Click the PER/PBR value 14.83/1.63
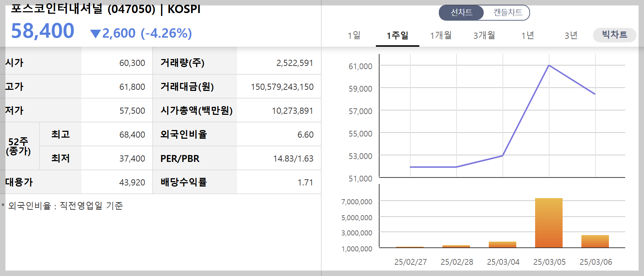 click(293, 159)
